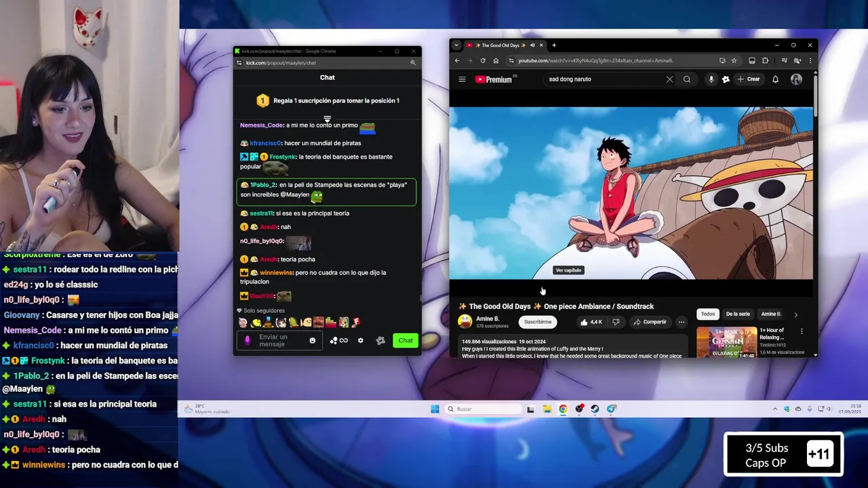
Task: Open Kick chat settings gear
Action: [360, 340]
